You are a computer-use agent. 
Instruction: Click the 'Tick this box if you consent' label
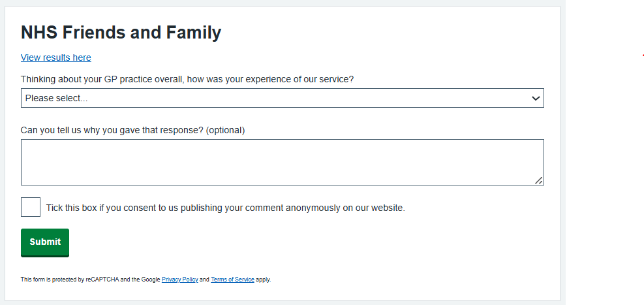click(x=225, y=208)
